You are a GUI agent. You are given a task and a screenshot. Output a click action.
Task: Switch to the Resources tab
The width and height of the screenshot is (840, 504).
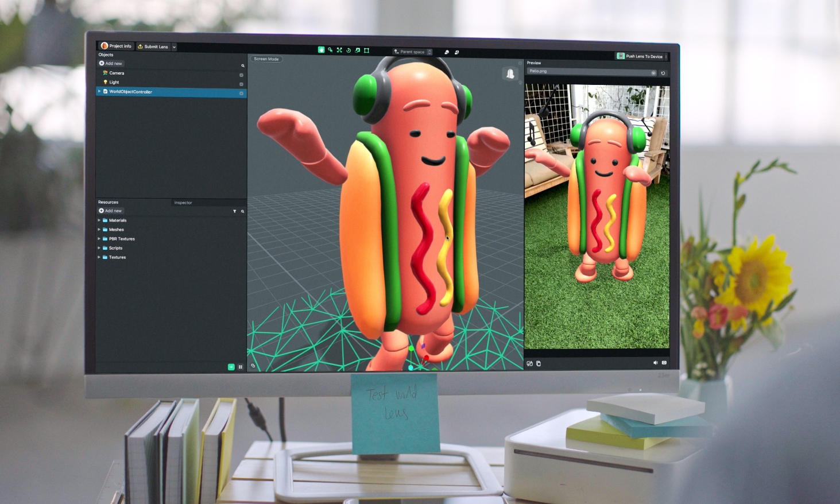tap(108, 202)
